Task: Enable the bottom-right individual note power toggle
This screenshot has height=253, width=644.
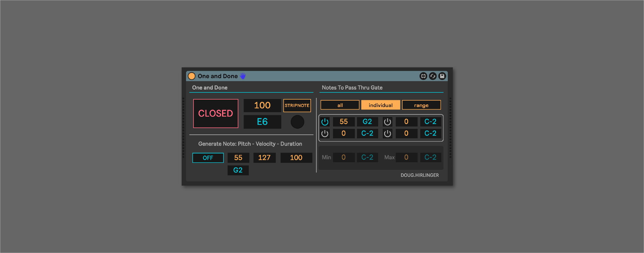Action: (388, 134)
